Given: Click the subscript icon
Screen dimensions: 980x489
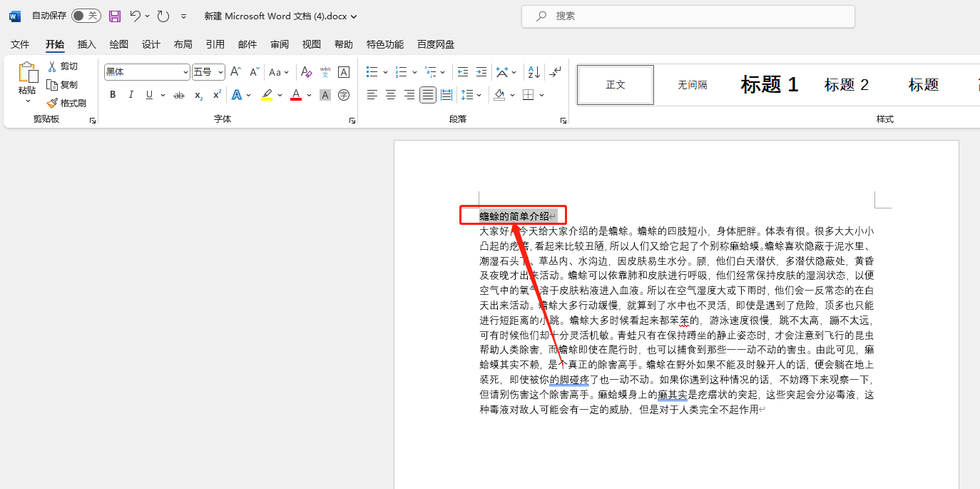Looking at the screenshot, I should [198, 94].
